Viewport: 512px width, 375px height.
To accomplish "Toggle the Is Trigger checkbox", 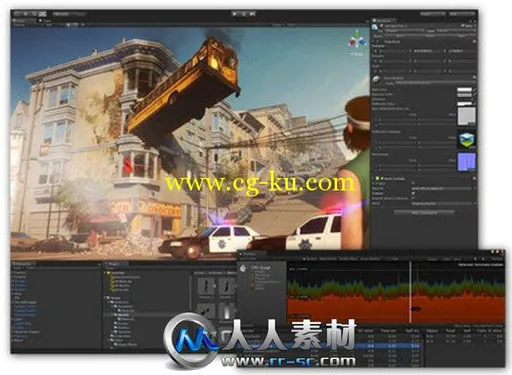I will (413, 183).
